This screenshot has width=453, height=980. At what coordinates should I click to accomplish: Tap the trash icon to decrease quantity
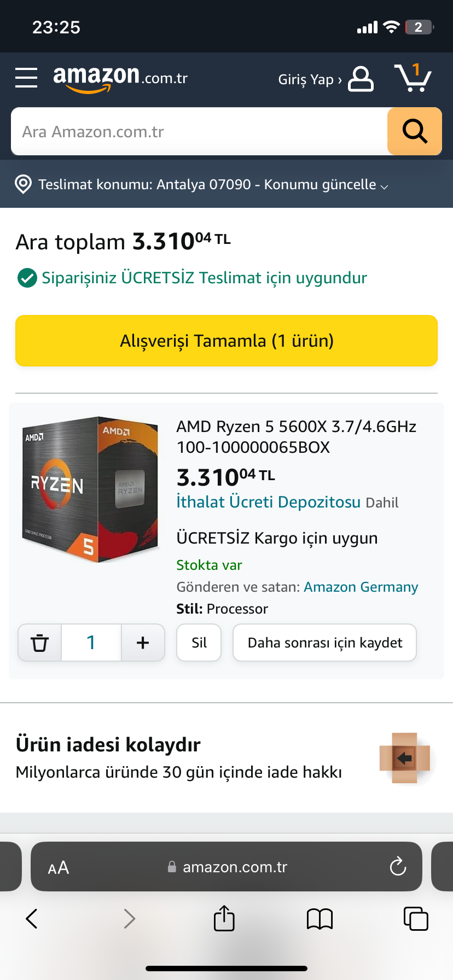tap(39, 643)
